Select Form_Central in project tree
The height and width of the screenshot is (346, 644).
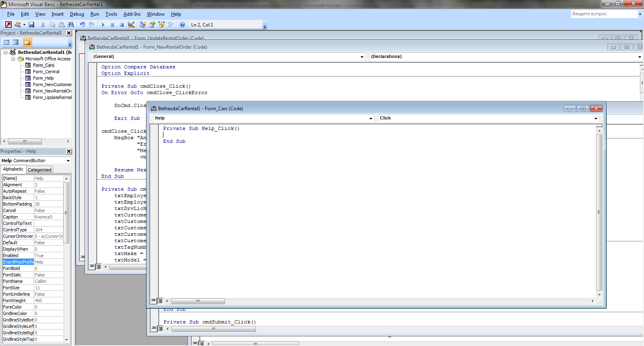tap(46, 72)
